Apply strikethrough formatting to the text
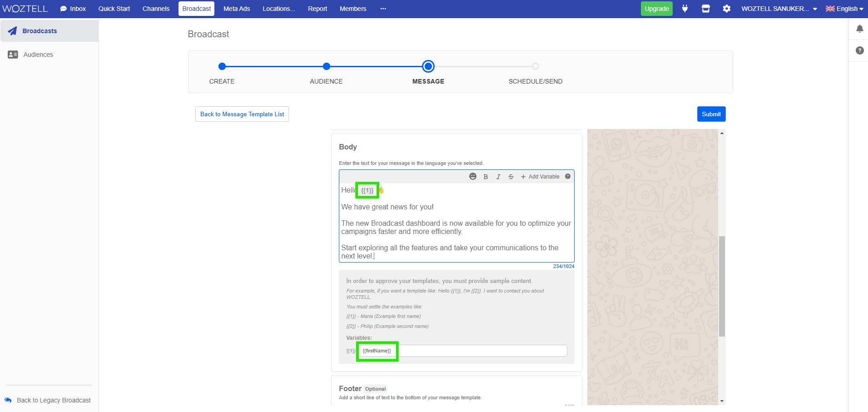The width and height of the screenshot is (868, 412). click(511, 176)
